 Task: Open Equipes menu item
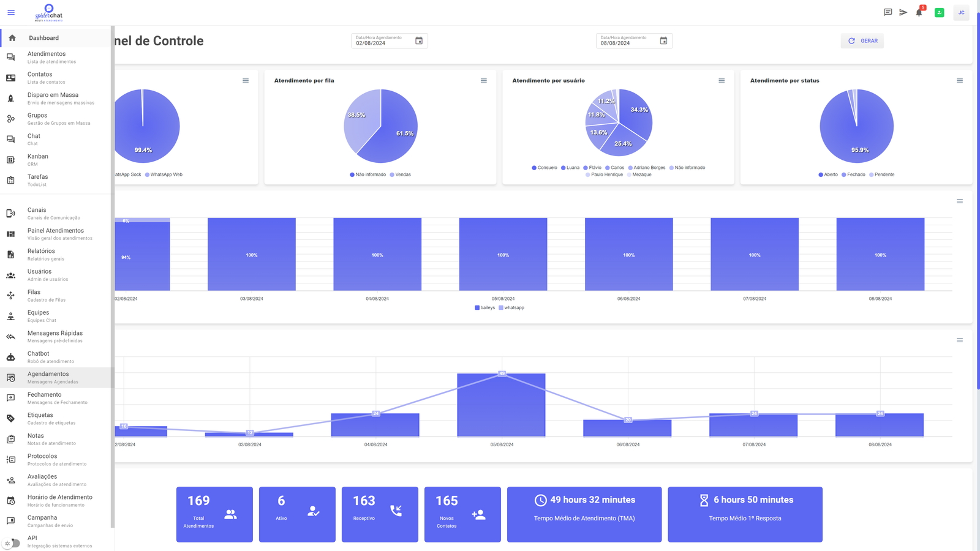pyautogui.click(x=56, y=316)
